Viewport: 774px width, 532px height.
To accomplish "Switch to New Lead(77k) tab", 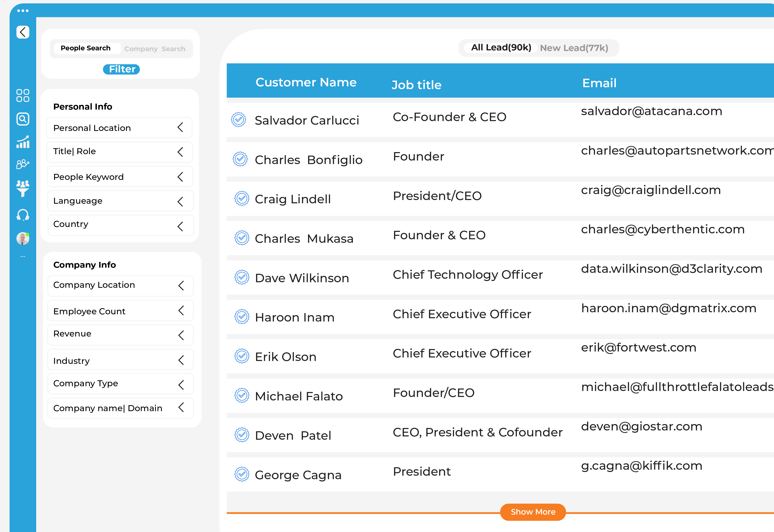I will pos(574,48).
